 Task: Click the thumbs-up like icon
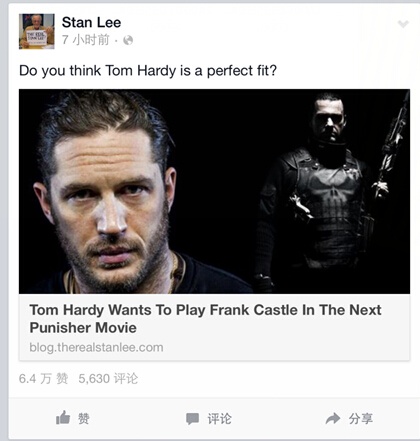pos(63,418)
